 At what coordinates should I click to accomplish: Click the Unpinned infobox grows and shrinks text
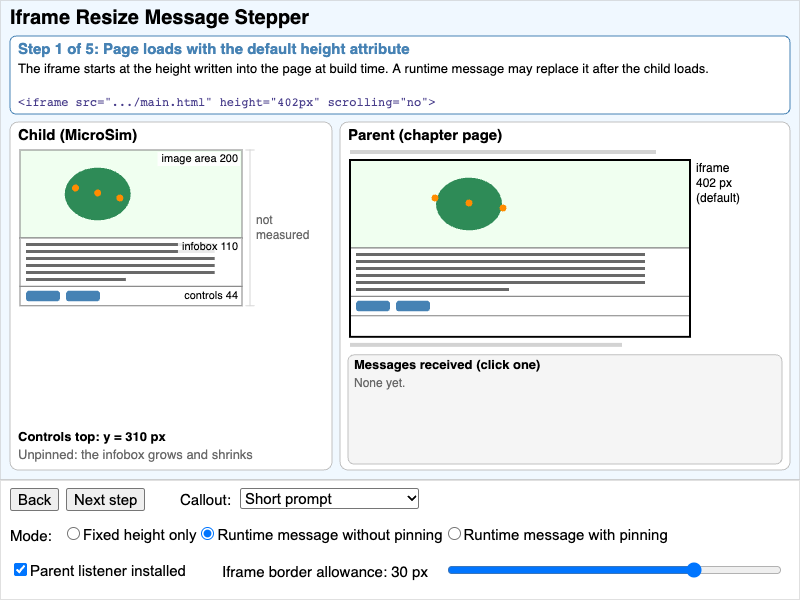pos(135,455)
